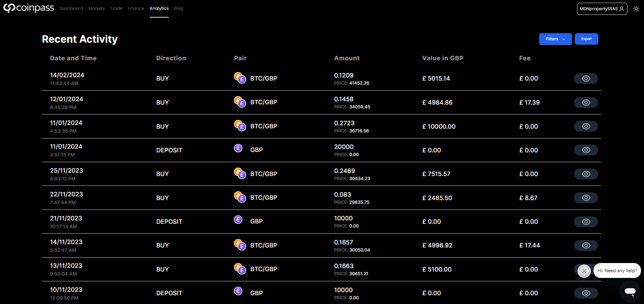Click the GBP icon on the 21/11/2023 deposit
Screen dimensions: 644x304
(238, 219)
